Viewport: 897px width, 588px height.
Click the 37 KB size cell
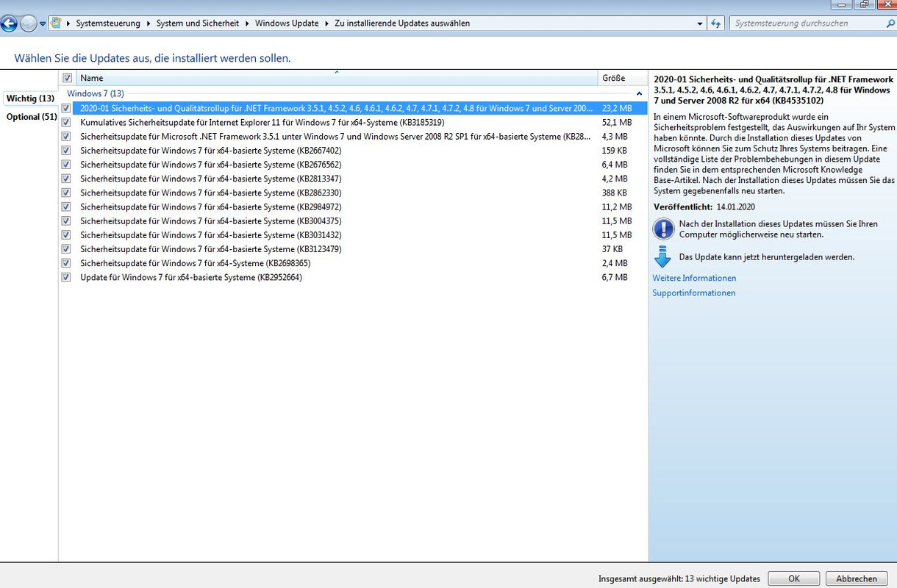(612, 249)
